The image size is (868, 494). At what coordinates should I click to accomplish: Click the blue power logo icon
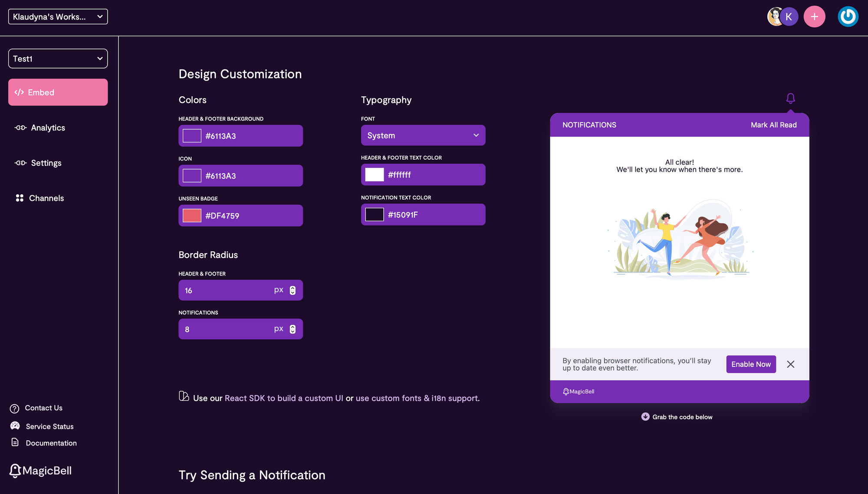click(848, 17)
